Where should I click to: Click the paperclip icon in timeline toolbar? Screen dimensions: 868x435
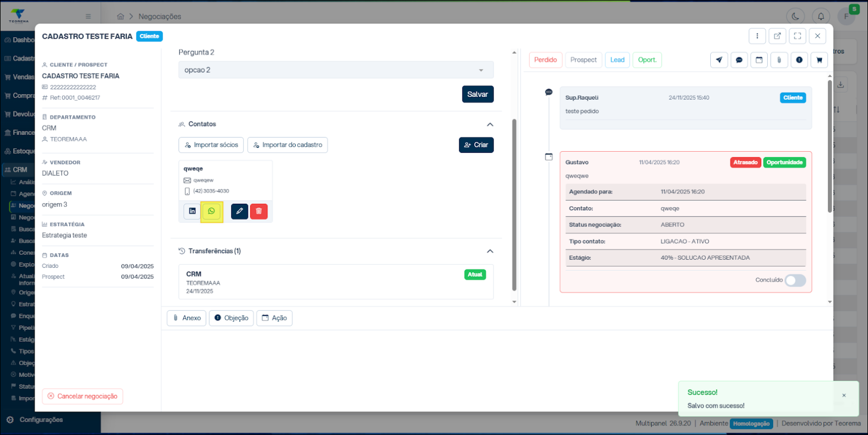pos(779,60)
